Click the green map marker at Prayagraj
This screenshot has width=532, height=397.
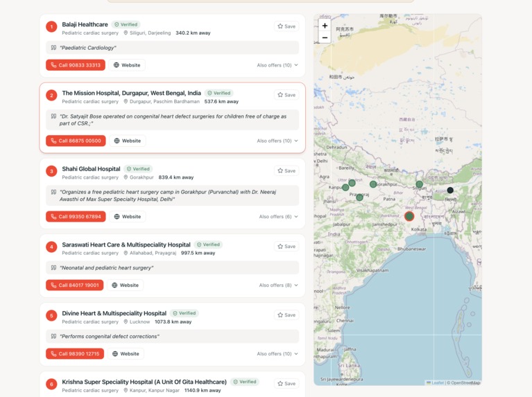360,197
